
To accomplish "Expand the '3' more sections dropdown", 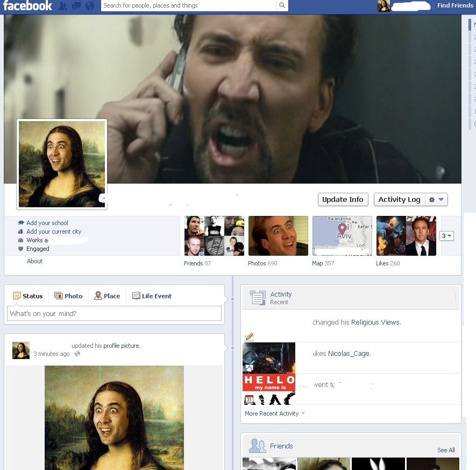I will coord(446,236).
